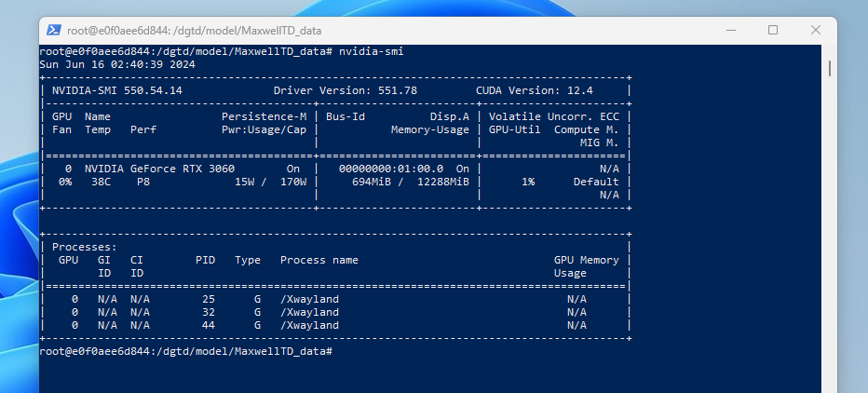Click the 'Pwr:Usage/Cap' header
Viewport: 868px width, 393px height.
click(x=264, y=130)
